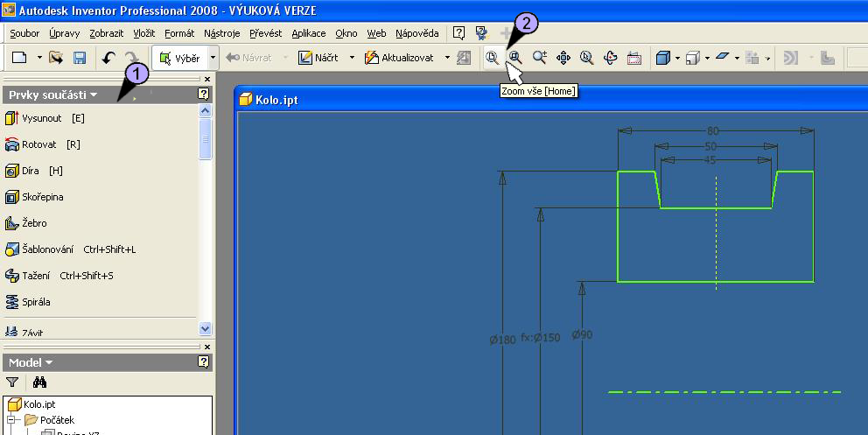The width and height of the screenshot is (868, 435).
Task: Open the Nástroje menu
Action: point(222,33)
